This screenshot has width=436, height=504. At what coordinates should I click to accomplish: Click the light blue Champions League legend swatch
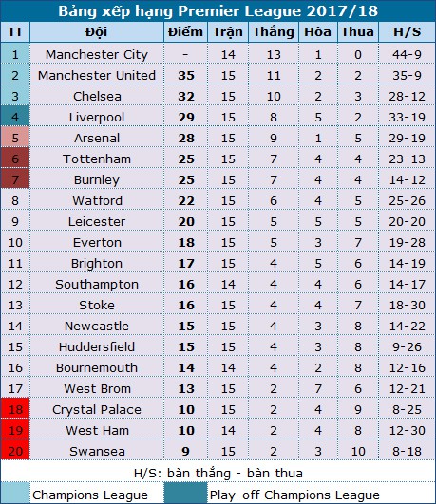[x=15, y=493]
